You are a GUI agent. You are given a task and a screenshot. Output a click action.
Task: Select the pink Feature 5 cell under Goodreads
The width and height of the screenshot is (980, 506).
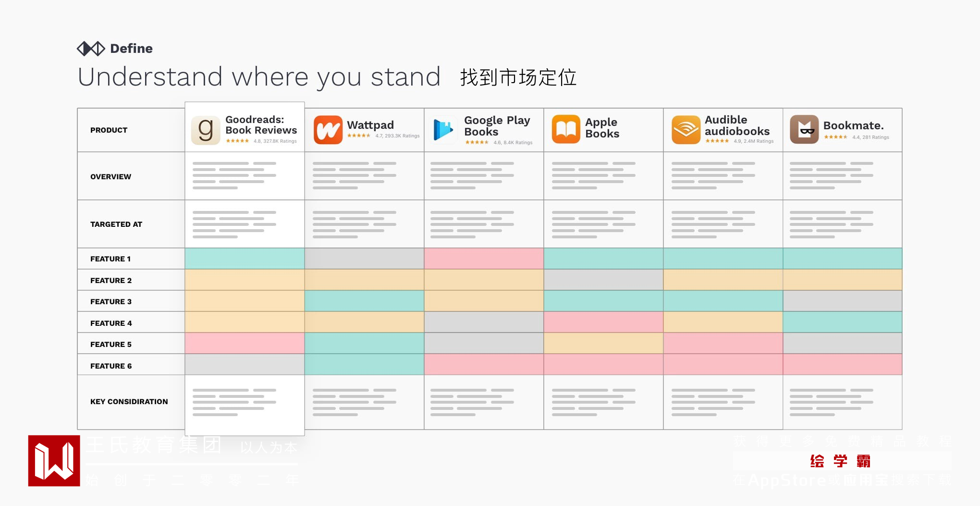pyautogui.click(x=245, y=343)
